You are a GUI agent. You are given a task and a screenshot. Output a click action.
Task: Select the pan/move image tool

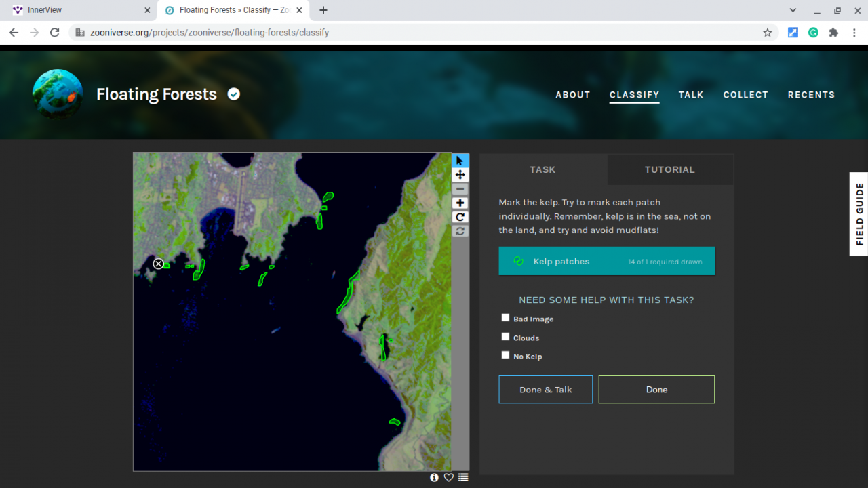pos(460,175)
